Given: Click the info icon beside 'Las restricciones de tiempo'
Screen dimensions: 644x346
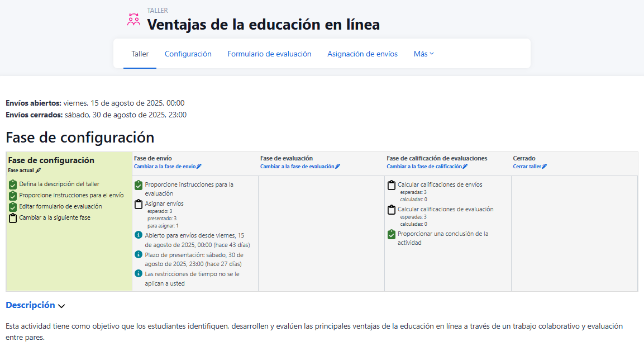Looking at the screenshot, I should 139,274.
